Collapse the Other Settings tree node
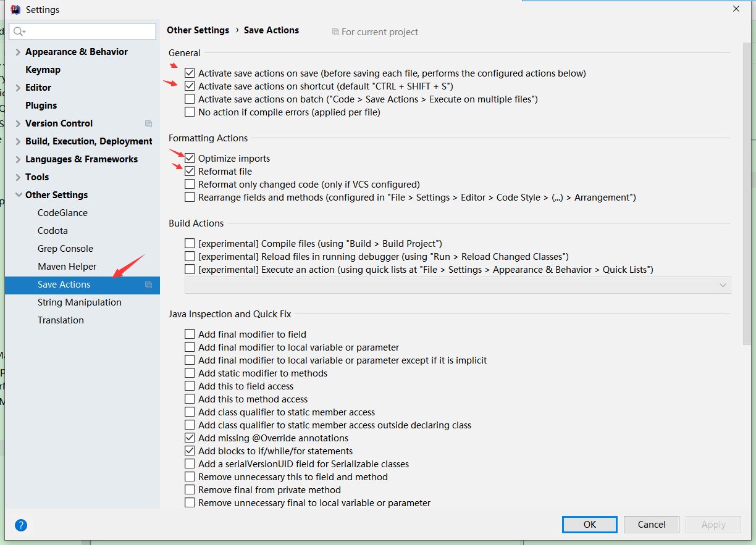Screen dimensions: 756x545 (x=18, y=195)
